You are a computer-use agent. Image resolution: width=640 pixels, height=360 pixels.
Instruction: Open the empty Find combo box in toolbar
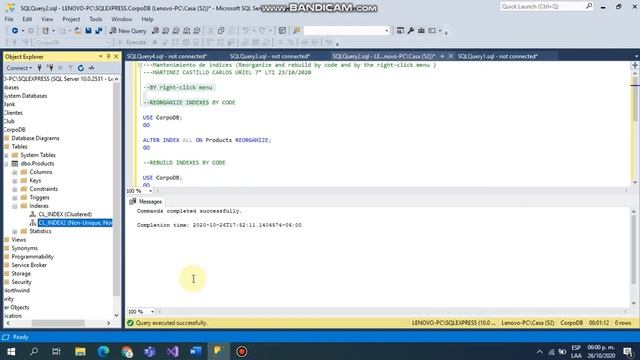click(347, 31)
